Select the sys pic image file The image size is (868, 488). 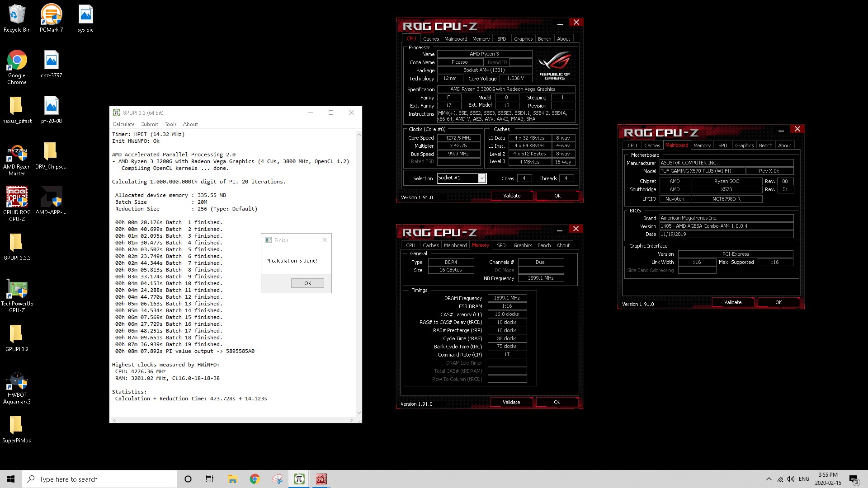[x=85, y=18]
